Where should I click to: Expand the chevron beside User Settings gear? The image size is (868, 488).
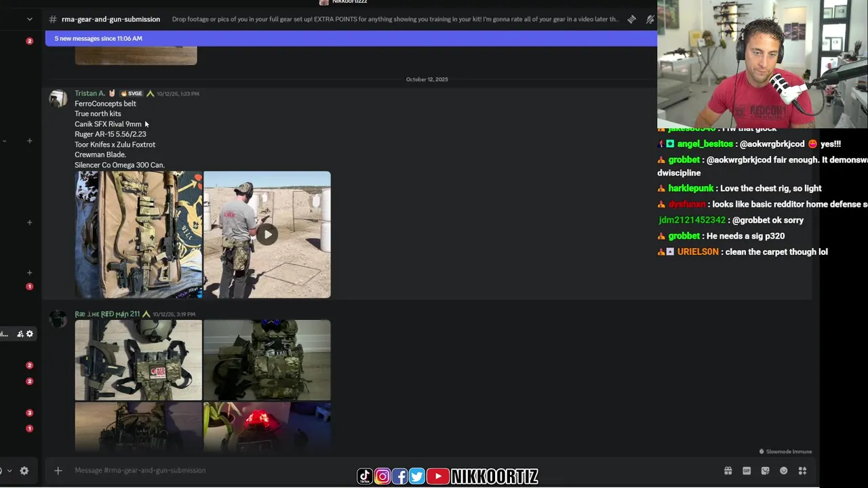tap(9, 470)
